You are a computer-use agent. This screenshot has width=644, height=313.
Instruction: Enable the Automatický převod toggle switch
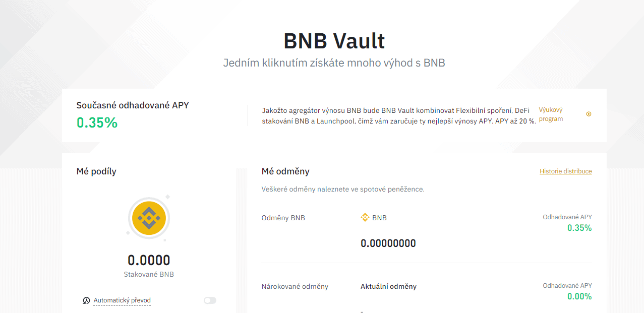click(x=210, y=300)
